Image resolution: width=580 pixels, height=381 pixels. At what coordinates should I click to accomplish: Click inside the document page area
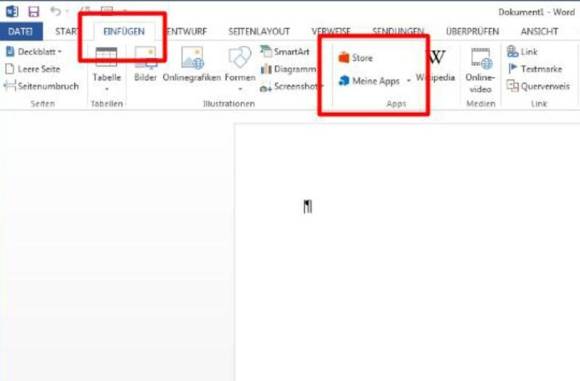click(x=407, y=252)
